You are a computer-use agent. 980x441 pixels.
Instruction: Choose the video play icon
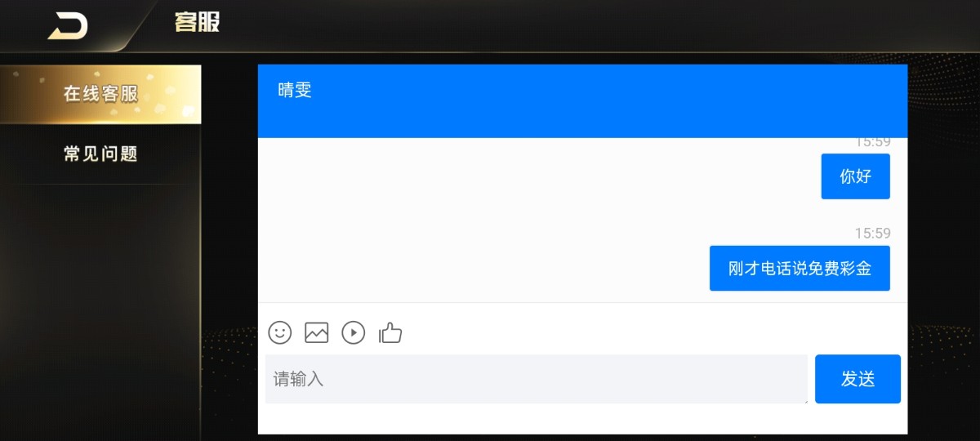(x=353, y=332)
